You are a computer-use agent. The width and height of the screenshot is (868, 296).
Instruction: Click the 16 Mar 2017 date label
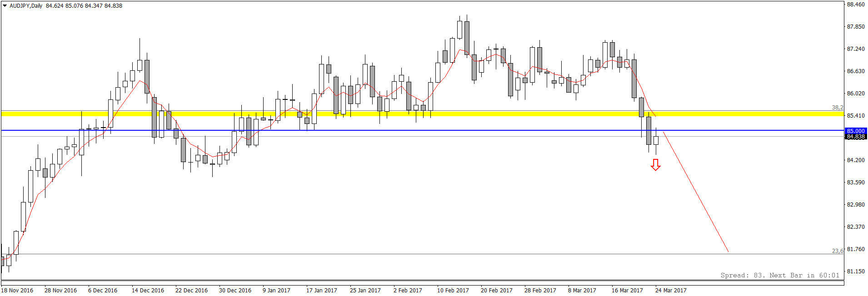coord(627,291)
